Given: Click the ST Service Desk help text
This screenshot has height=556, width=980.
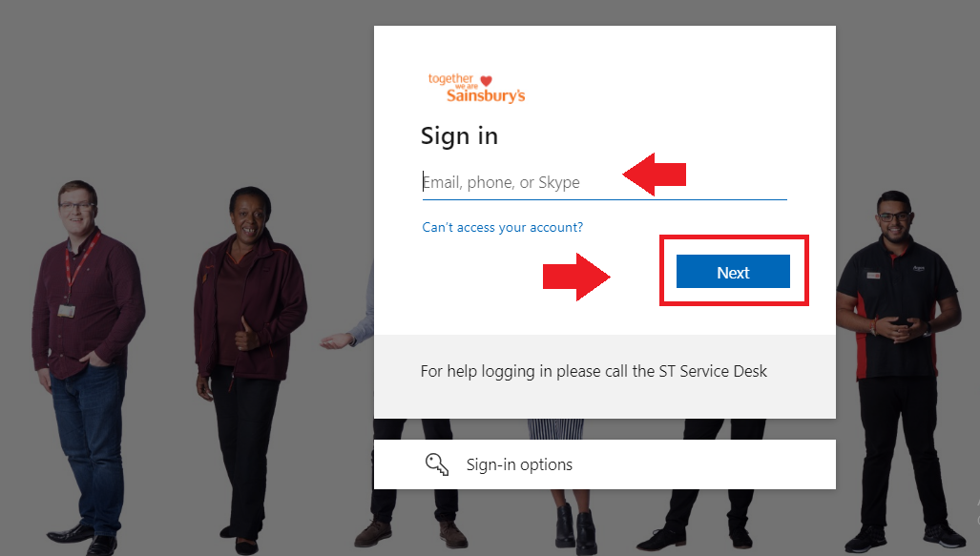Looking at the screenshot, I should click(x=594, y=371).
